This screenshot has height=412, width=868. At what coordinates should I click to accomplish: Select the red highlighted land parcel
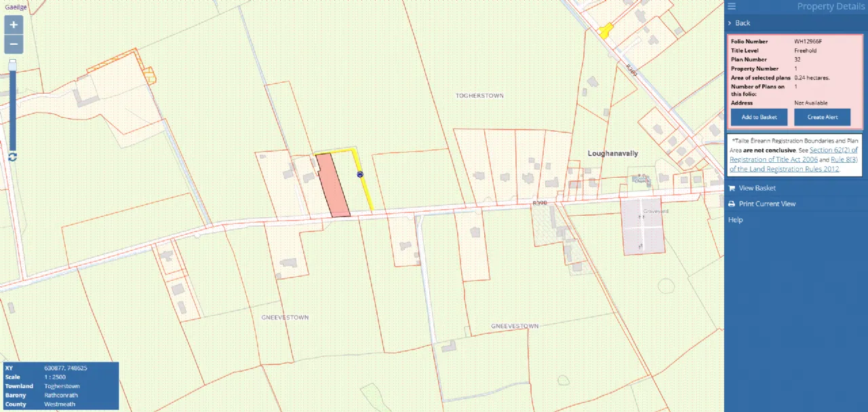[333, 186]
